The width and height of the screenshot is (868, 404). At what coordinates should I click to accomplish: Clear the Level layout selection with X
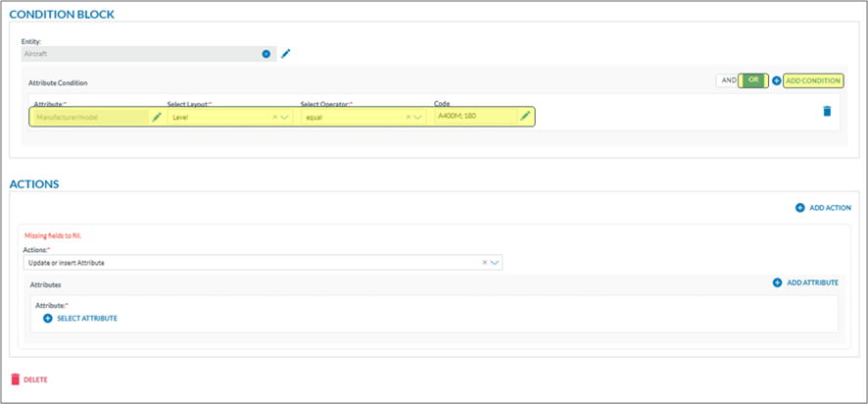pos(274,117)
